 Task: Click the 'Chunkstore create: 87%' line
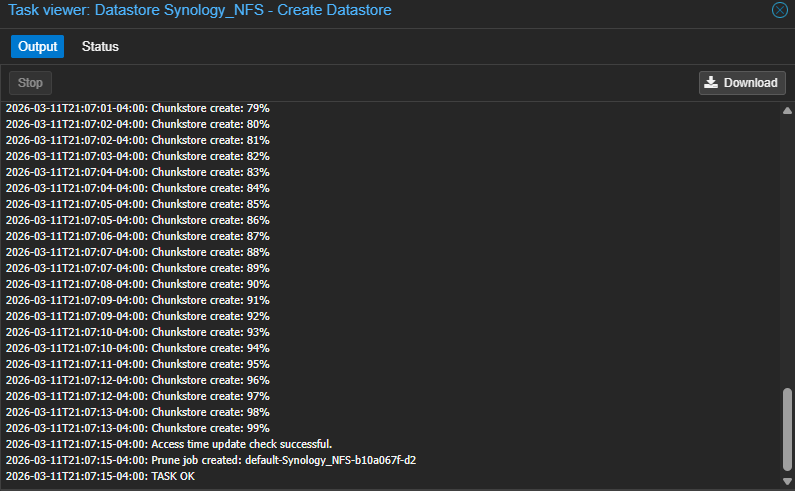click(x=137, y=236)
